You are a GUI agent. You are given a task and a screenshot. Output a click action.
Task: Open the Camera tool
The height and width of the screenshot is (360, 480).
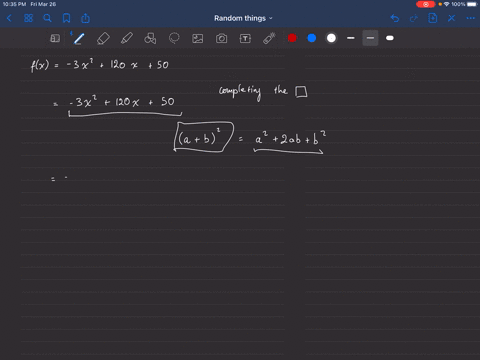coord(221,38)
